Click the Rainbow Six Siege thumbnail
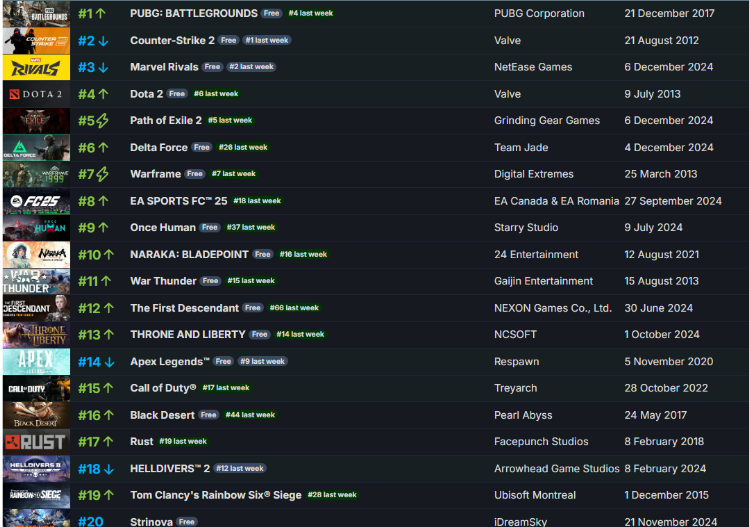 (x=36, y=495)
